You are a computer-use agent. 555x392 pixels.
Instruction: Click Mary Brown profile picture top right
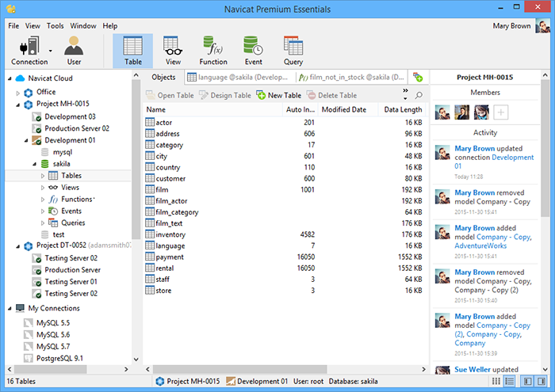click(x=542, y=26)
